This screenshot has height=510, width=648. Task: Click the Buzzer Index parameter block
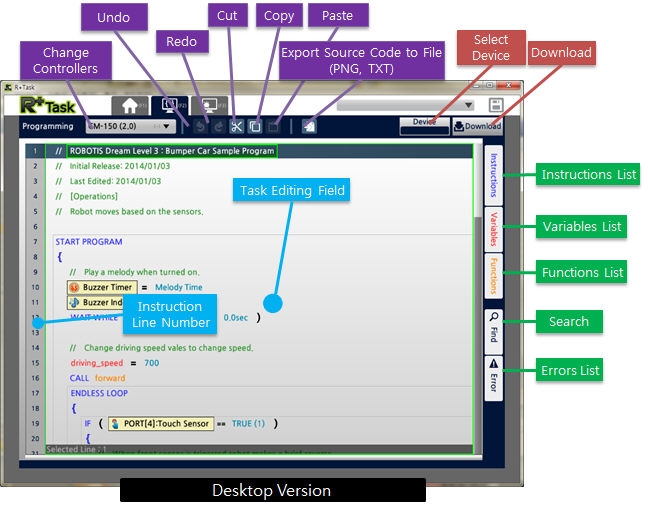pos(95,302)
